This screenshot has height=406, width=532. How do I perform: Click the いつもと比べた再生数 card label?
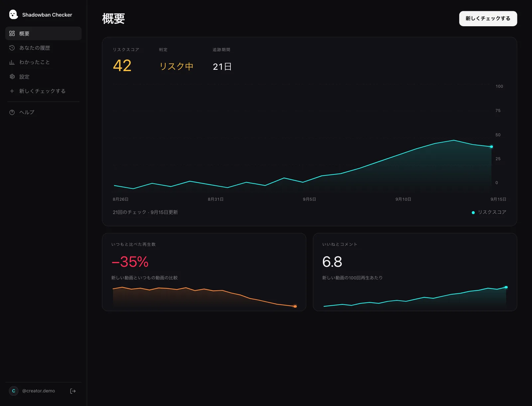tap(133, 245)
